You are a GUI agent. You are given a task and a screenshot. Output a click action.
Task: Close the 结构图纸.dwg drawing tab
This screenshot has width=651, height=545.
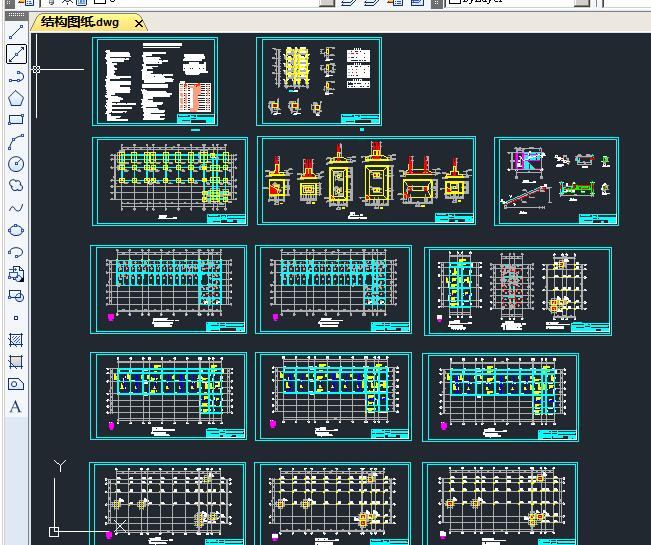point(139,23)
